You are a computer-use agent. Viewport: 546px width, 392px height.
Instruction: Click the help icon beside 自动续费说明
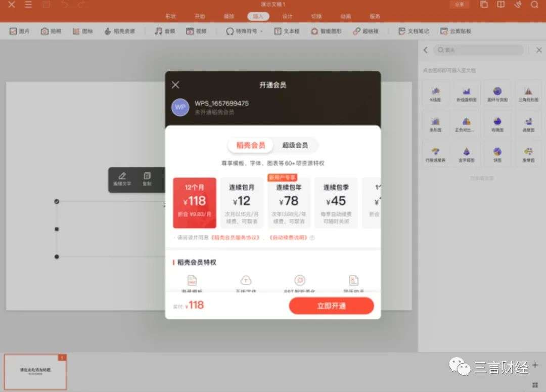click(312, 238)
